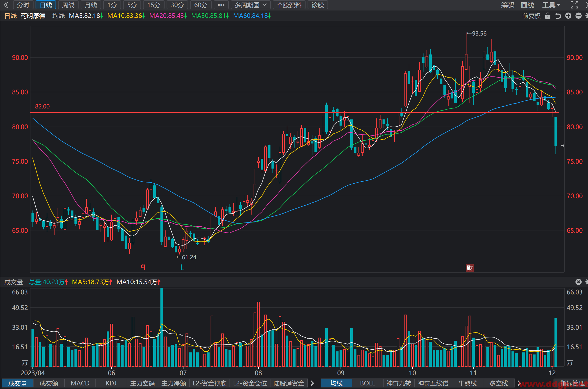Select the MACD indicator tab
The height and width of the screenshot is (389, 588).
click(x=80, y=383)
